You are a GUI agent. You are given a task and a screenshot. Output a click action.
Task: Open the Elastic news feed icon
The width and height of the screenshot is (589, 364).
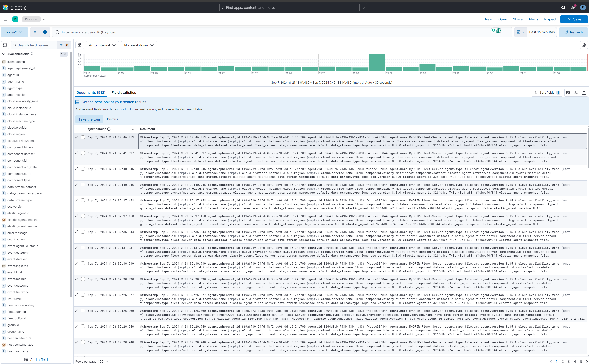pyautogui.click(x=573, y=7)
